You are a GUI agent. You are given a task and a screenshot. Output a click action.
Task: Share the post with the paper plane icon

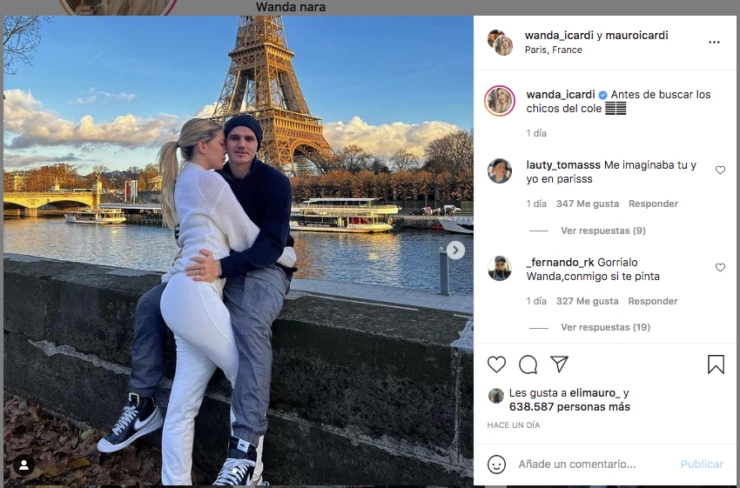[x=559, y=364]
